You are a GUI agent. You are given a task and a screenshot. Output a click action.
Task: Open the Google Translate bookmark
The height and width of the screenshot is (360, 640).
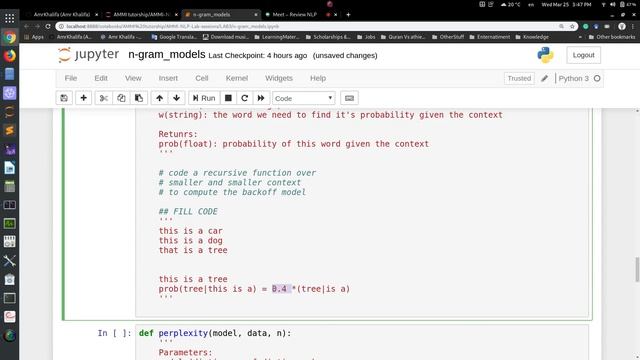pyautogui.click(x=174, y=37)
